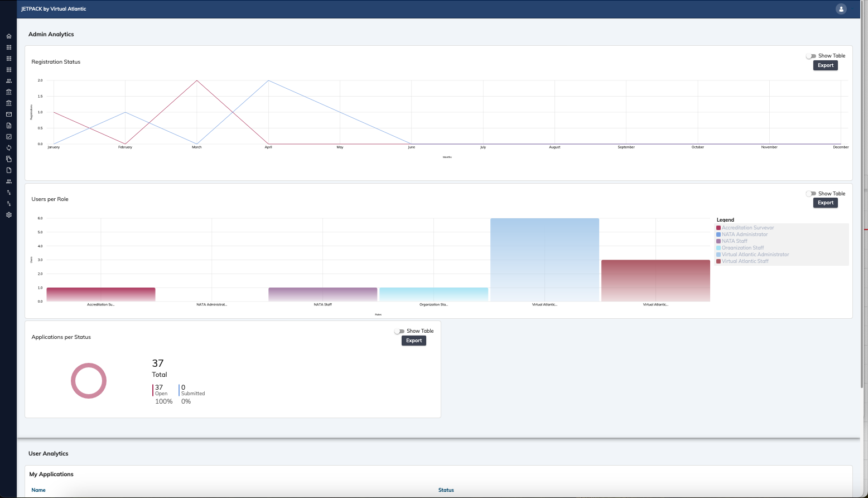This screenshot has height=498, width=868.
Task: Open people icon just below blank file icon
Action: pyautogui.click(x=9, y=181)
